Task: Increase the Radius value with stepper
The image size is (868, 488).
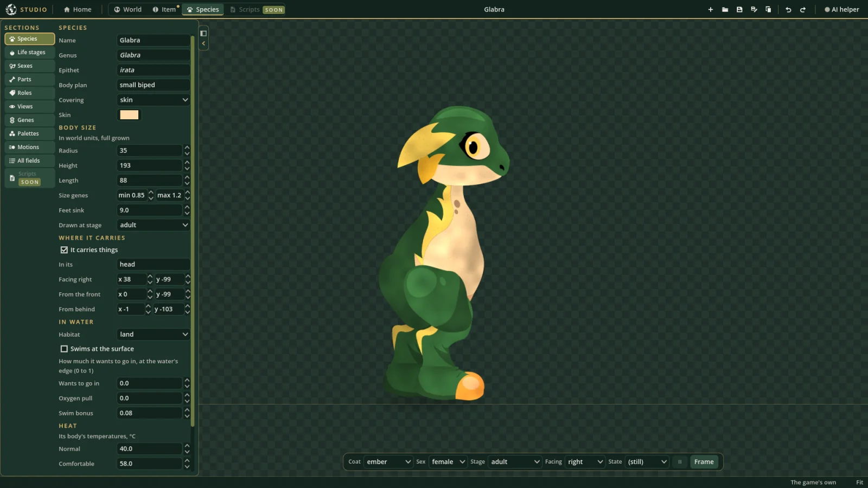Action: (x=187, y=147)
